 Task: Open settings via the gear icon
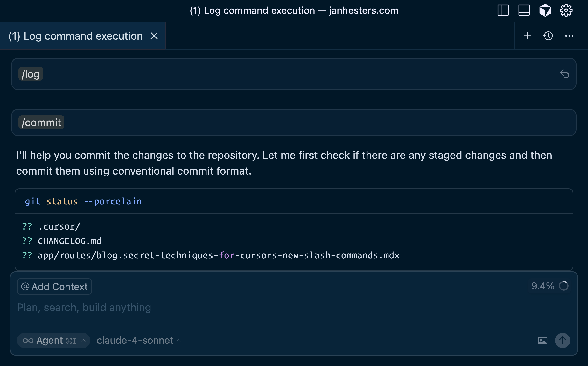566,10
